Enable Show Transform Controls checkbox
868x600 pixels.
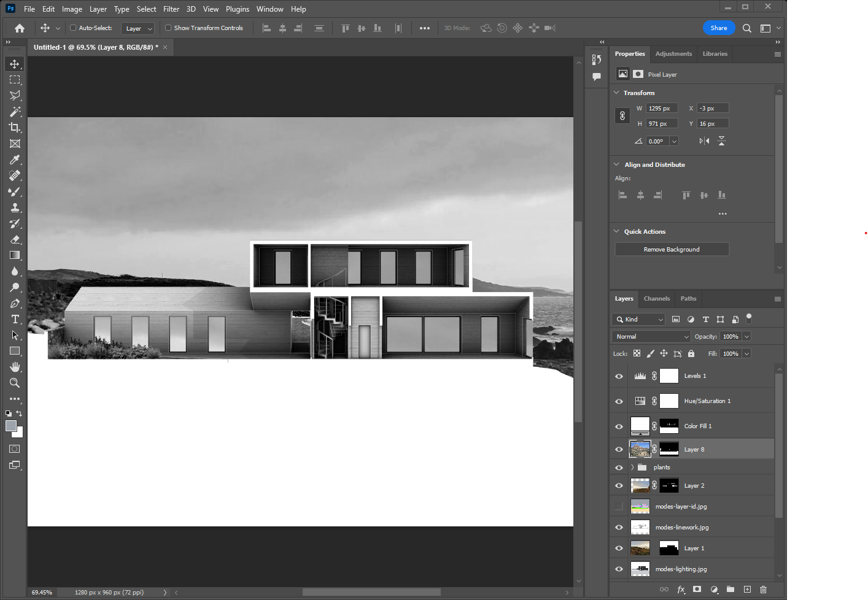pos(168,28)
